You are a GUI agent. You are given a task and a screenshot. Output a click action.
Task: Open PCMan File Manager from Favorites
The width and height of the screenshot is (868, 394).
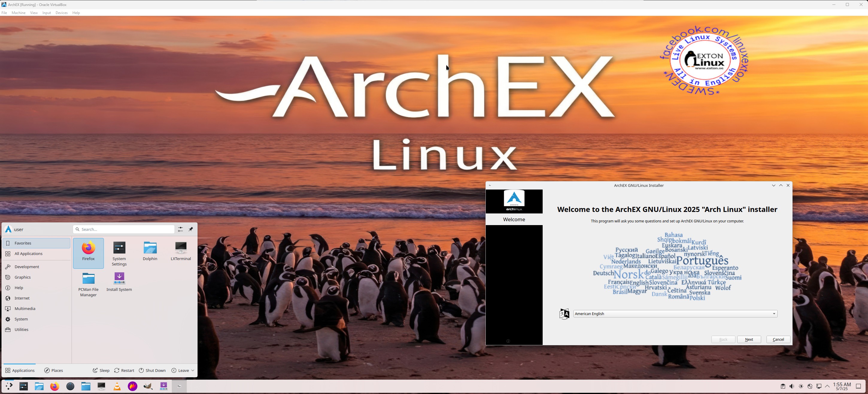pos(88,285)
